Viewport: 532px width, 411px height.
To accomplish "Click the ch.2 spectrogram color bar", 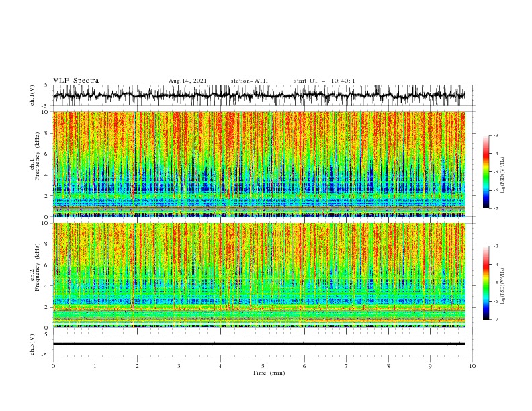I will 486,283.
